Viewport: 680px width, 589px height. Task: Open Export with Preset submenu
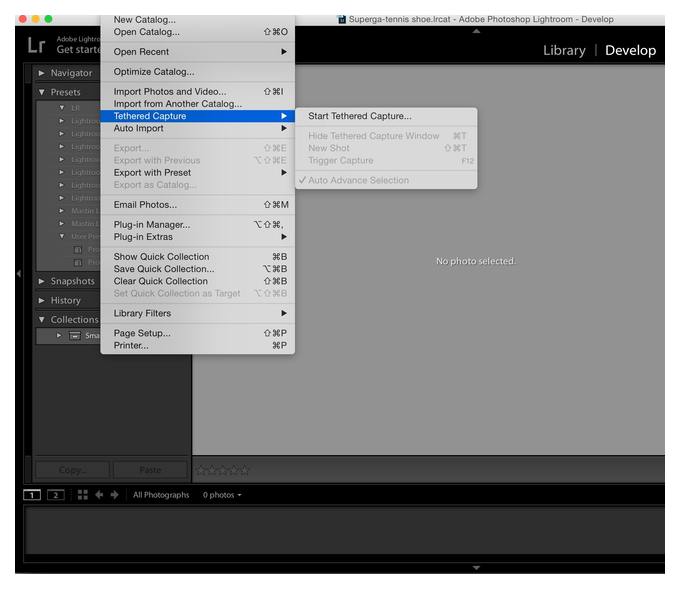[x=198, y=173]
